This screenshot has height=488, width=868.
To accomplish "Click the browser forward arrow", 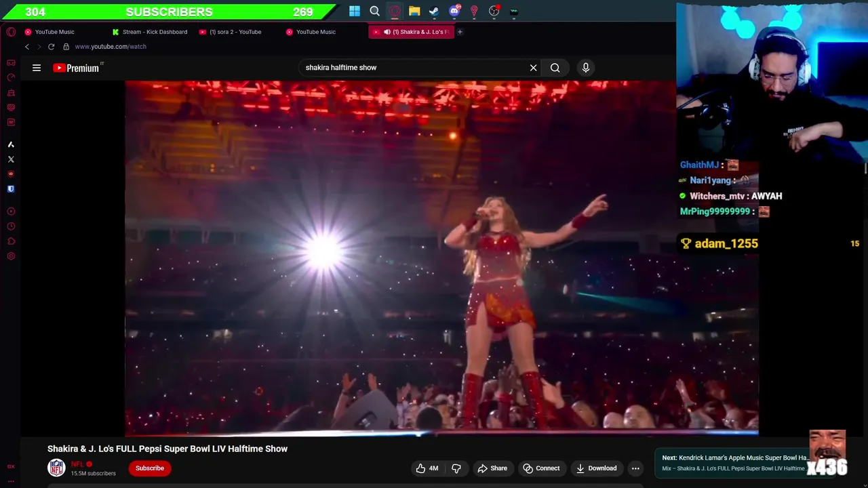I will tap(39, 47).
